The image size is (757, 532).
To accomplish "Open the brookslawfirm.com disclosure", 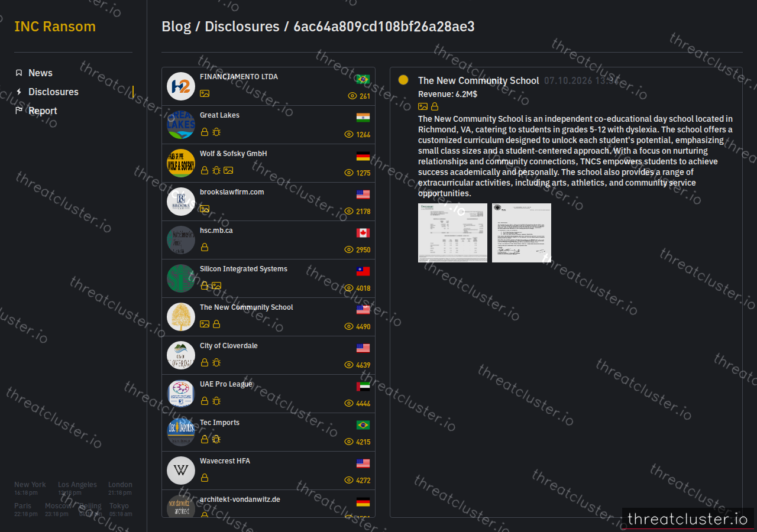I will (x=268, y=202).
